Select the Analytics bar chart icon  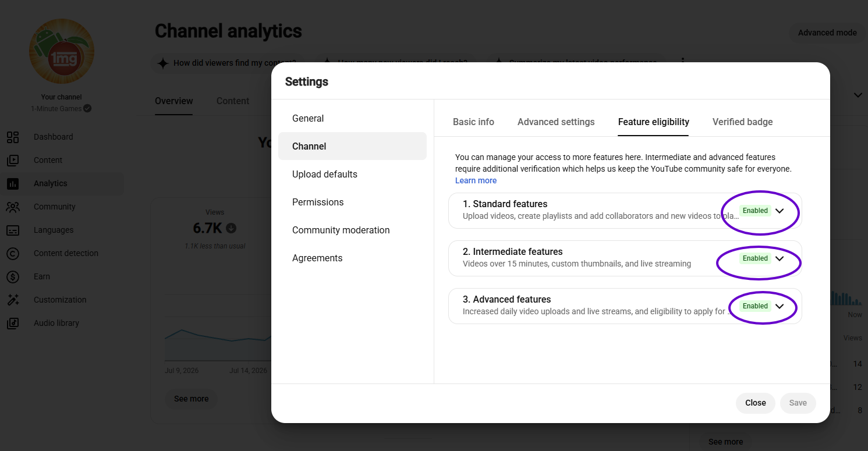(13, 183)
